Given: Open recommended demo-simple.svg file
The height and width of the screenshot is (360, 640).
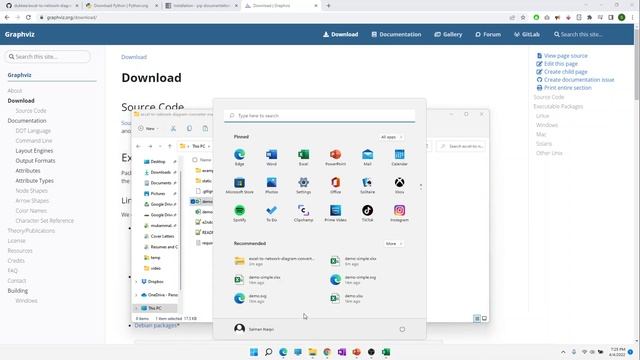Looking at the screenshot, I should [353, 280].
